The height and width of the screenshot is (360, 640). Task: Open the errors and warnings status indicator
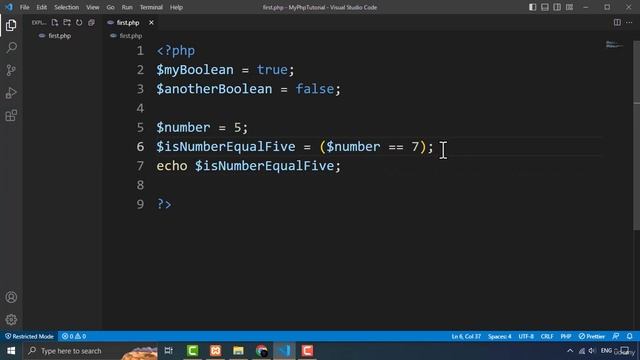[x=74, y=336]
